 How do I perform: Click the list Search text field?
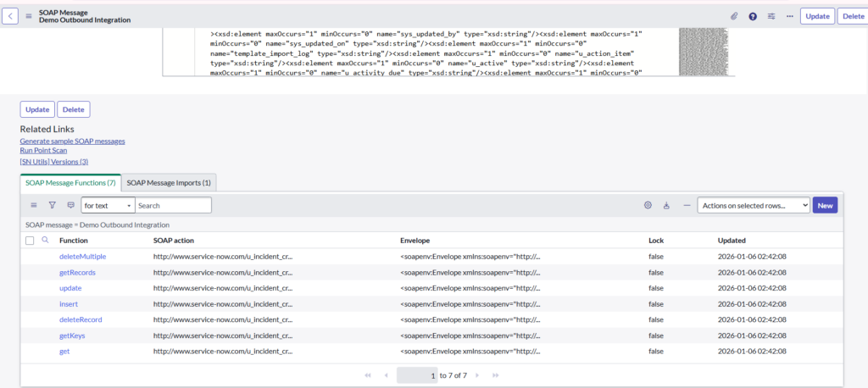(173, 205)
